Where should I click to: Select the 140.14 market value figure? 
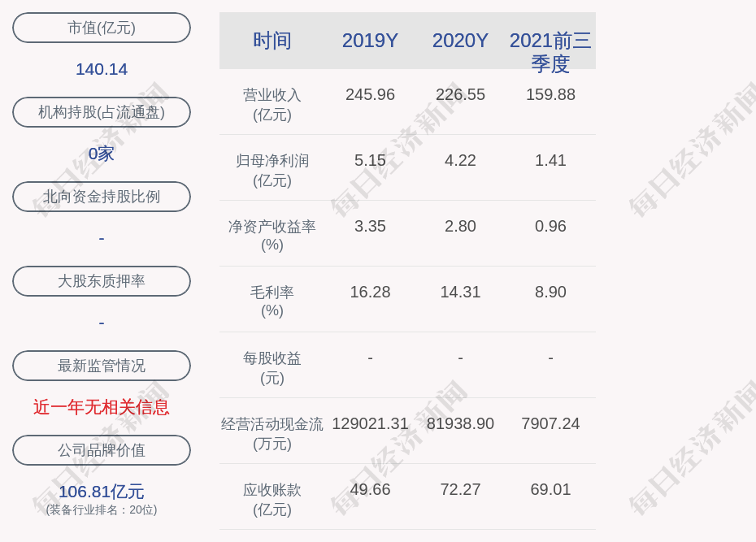[102, 69]
